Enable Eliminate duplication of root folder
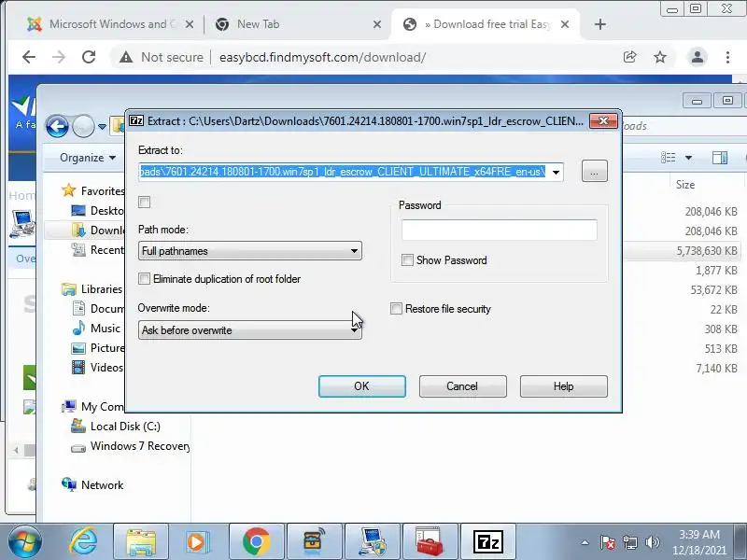Screen dimensions: 747x560 [144, 278]
